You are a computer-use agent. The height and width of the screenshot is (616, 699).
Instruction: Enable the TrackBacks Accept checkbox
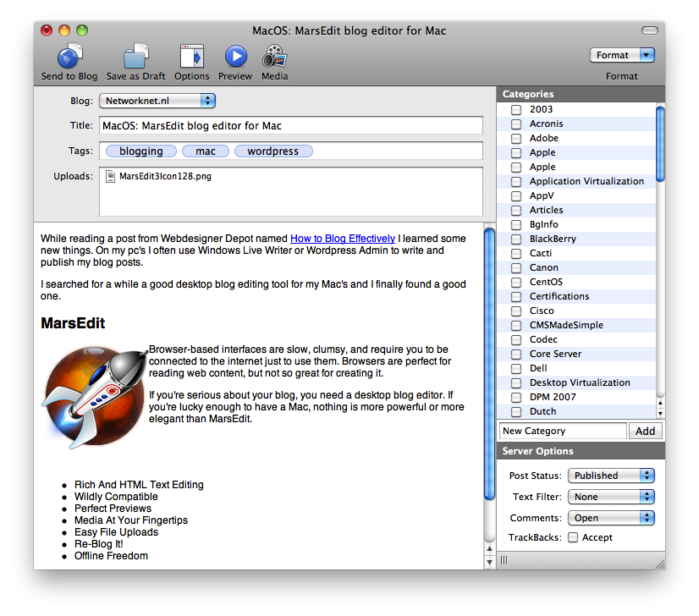tap(573, 537)
